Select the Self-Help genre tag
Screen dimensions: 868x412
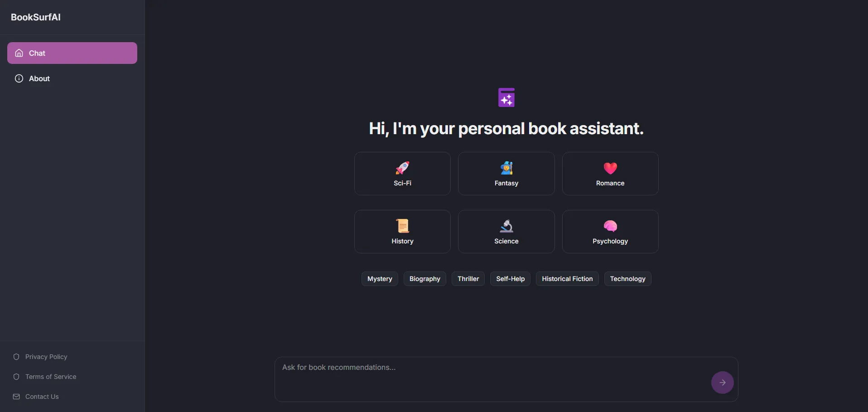point(510,279)
